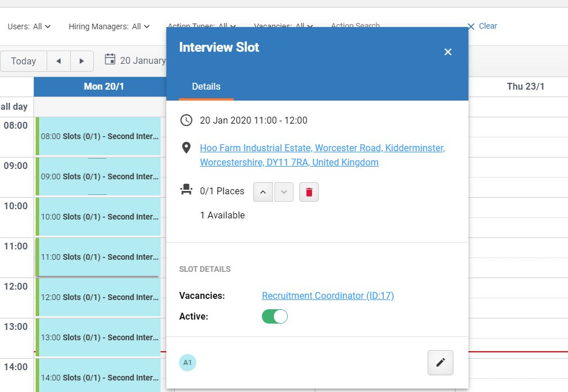The width and height of the screenshot is (568, 392).
Task: Select the Mon 20/1 column header
Action: [104, 87]
